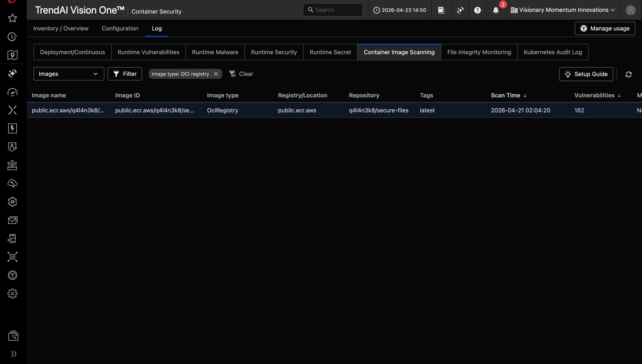The image size is (642, 364).
Task: Open the 182 vulnerabilities link
Action: tap(579, 110)
